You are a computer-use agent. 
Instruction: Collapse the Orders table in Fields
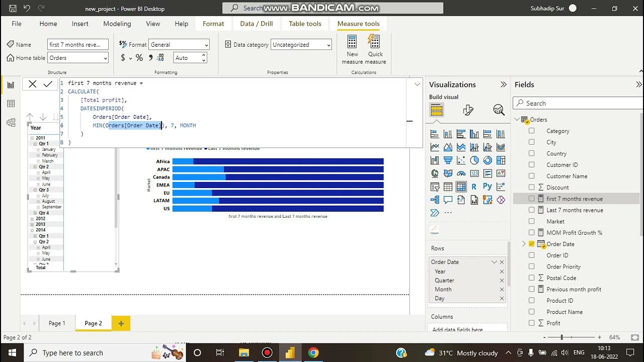point(517,120)
